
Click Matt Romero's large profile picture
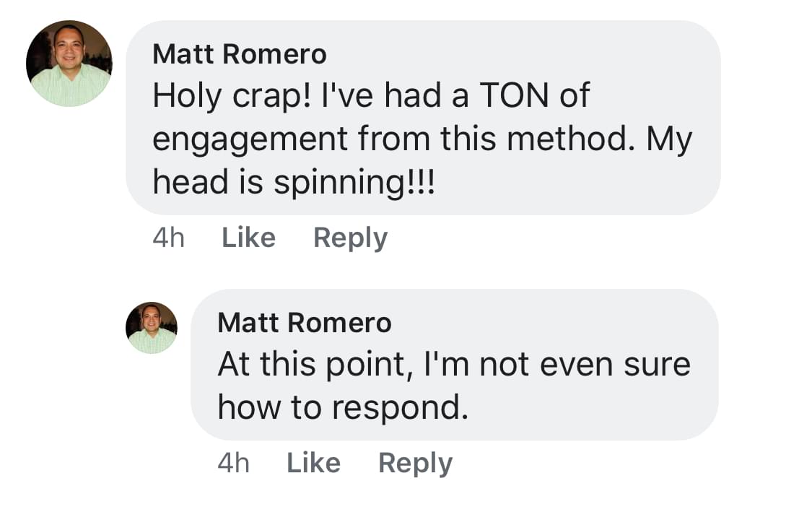point(69,64)
